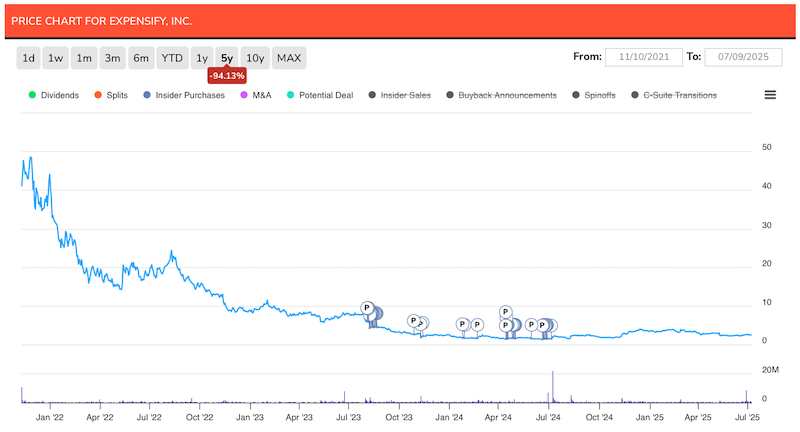Enable the Buyback Announcements series

point(501,95)
